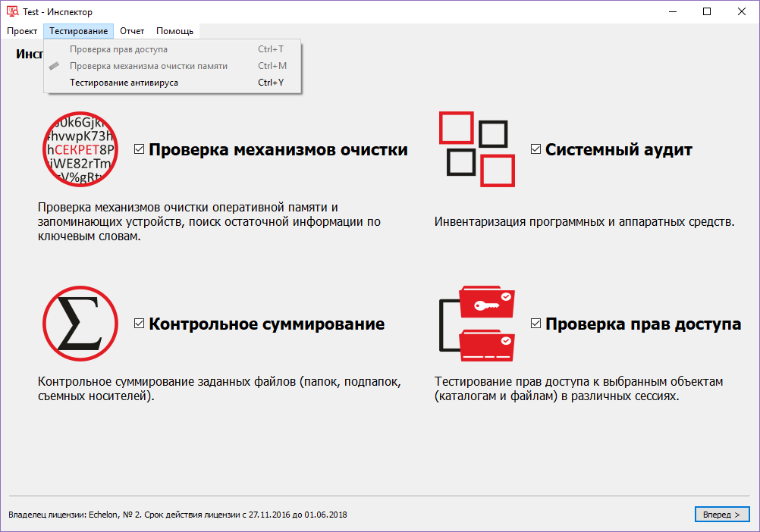Toggle the Системный аудит checkbox
760x532 pixels.
point(534,149)
